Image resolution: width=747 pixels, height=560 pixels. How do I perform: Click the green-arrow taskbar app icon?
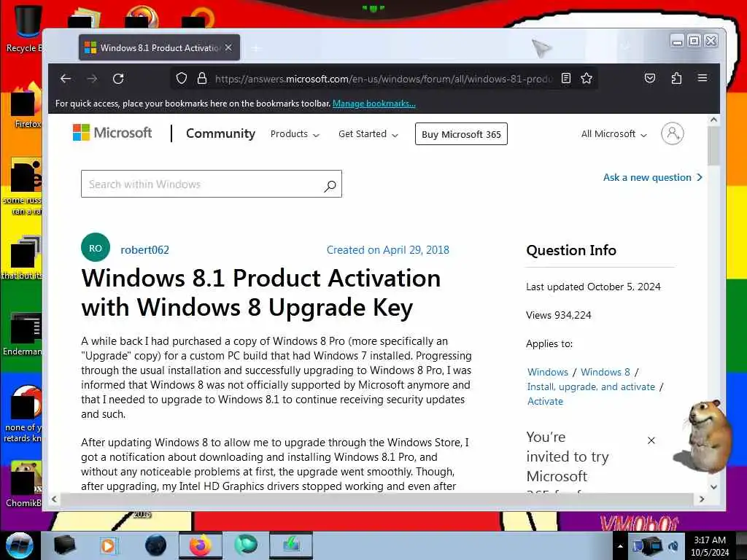coord(292,545)
